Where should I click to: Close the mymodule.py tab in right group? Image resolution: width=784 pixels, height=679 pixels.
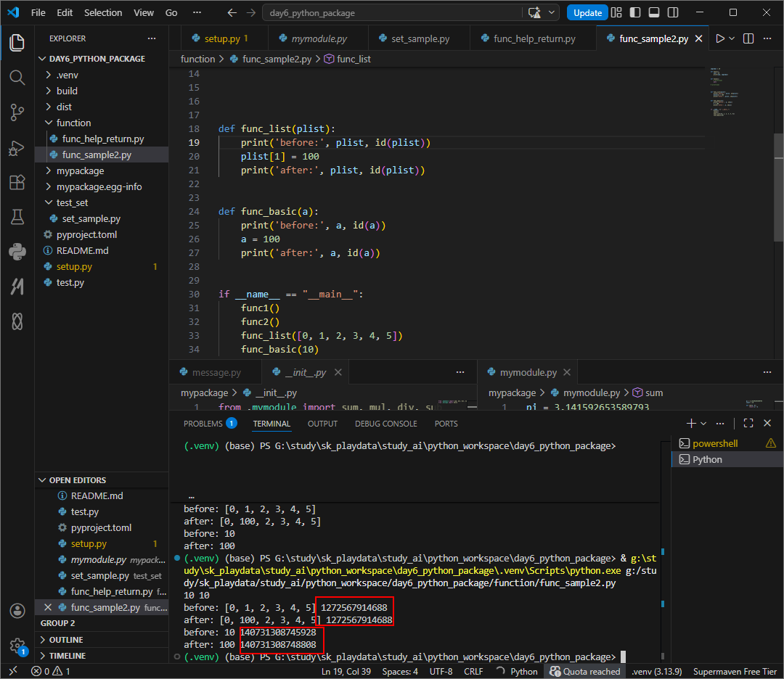point(567,372)
